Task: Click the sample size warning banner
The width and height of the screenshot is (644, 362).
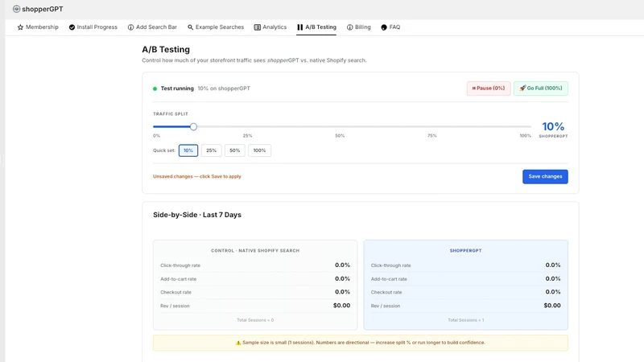Action: coord(360,343)
